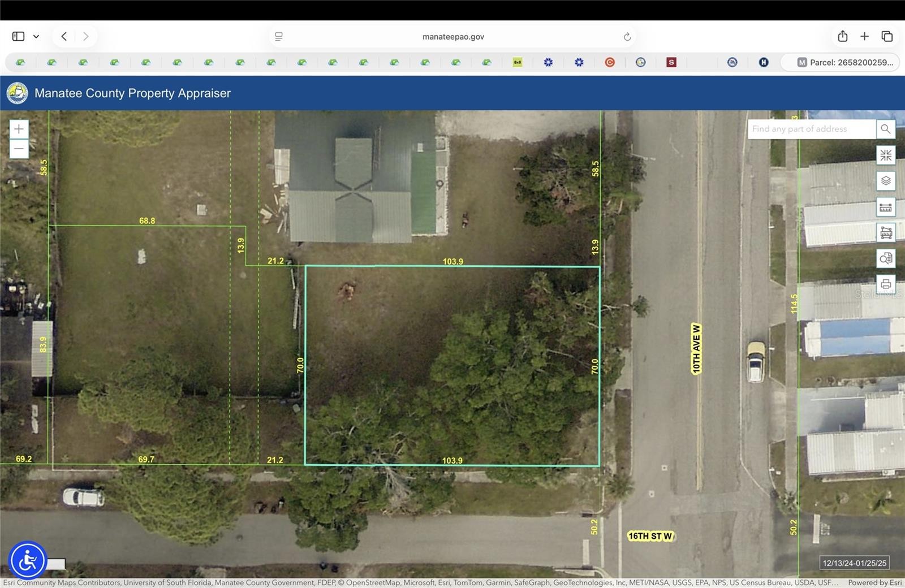The width and height of the screenshot is (905, 588).
Task: Click the Manatee County Property Appraiser logo
Action: [17, 93]
